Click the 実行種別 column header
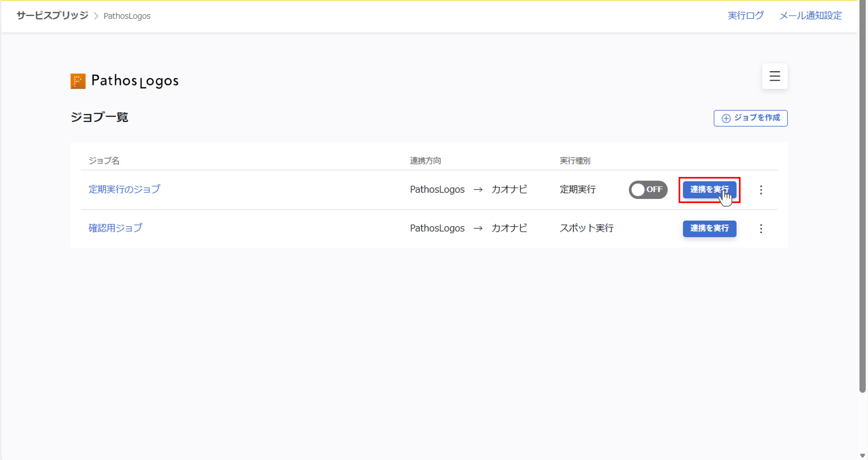868x460 pixels. [574, 161]
